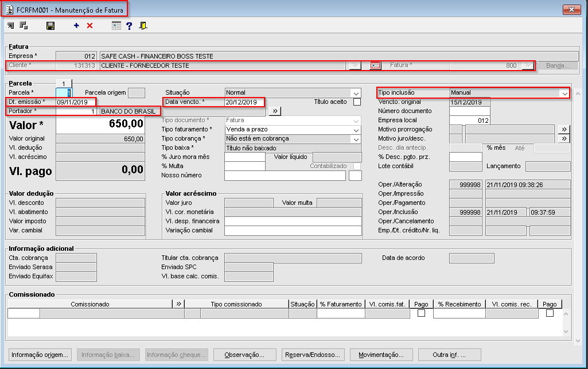The height and width of the screenshot is (369, 588).
Task: Click the Dt. emissão field 09/11/2019
Action: pyautogui.click(x=75, y=102)
